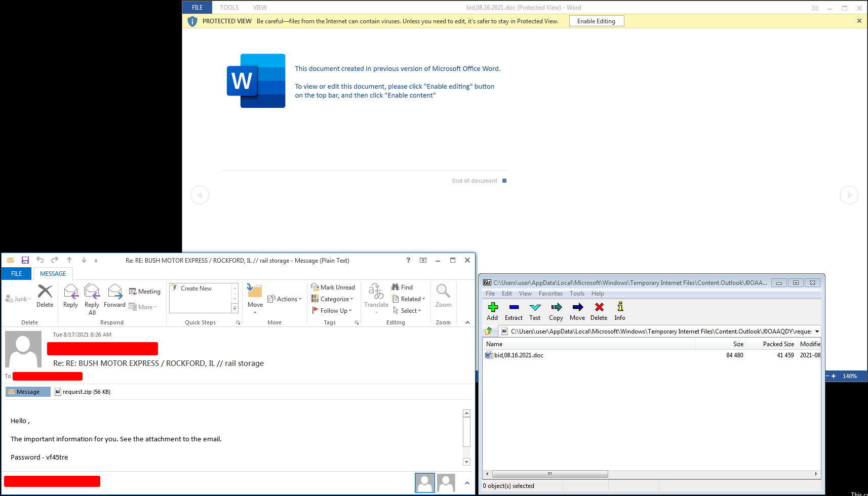The image size is (868, 496).
Task: Switch to the VIEW tab in Word
Action: 260,7
